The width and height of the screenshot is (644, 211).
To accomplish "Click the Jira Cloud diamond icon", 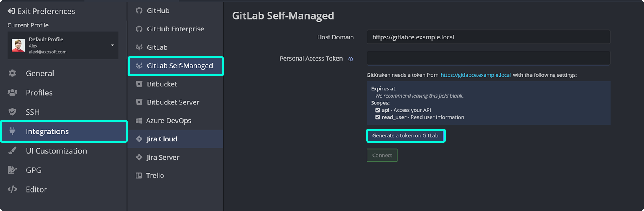I will [139, 139].
